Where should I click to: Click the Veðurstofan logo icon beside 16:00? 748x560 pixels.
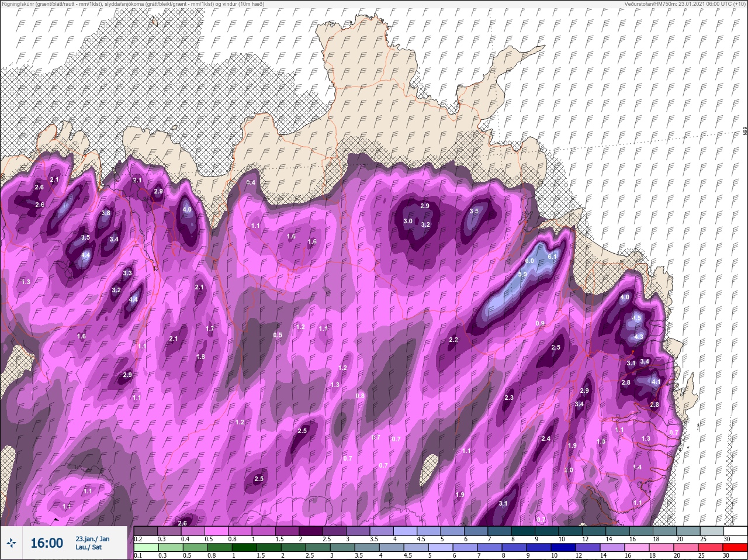coord(12,543)
